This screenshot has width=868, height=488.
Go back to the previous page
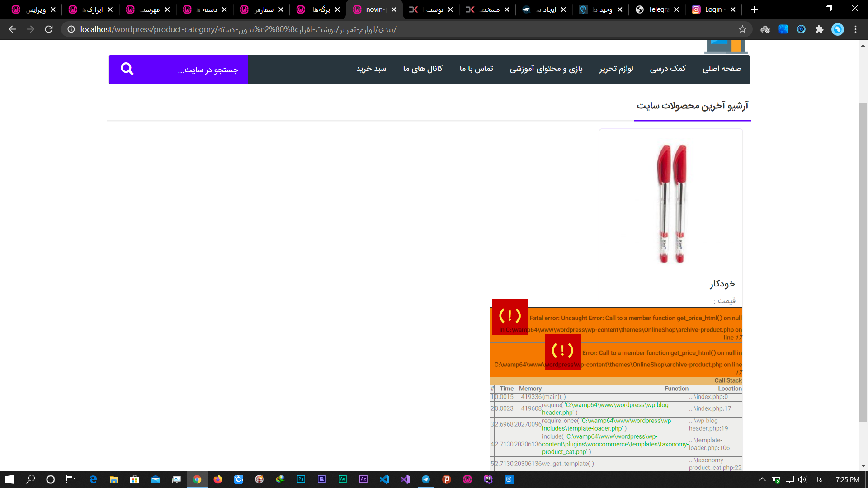[12, 29]
